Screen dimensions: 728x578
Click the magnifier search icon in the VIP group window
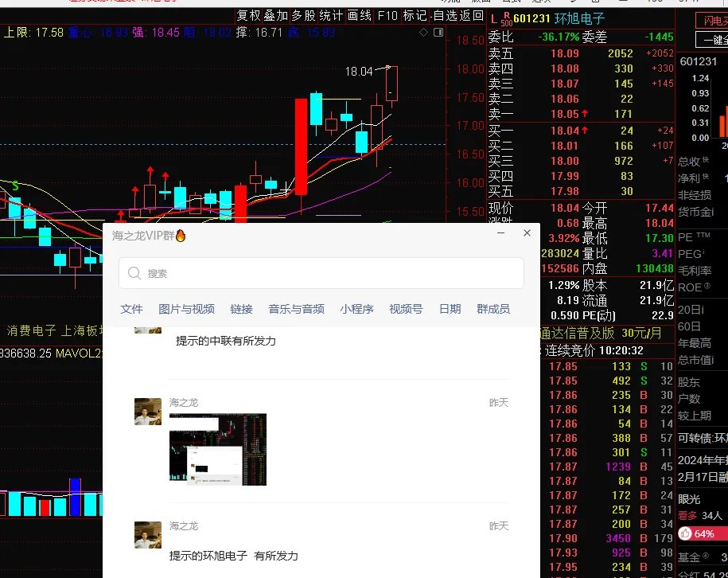(x=134, y=273)
